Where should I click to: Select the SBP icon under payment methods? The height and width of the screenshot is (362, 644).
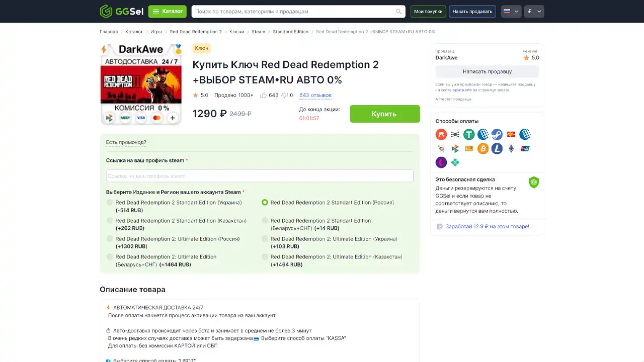[455, 148]
